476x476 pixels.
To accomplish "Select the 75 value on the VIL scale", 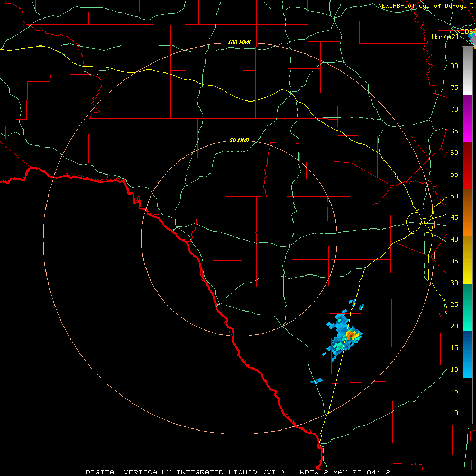I will click(x=454, y=87).
